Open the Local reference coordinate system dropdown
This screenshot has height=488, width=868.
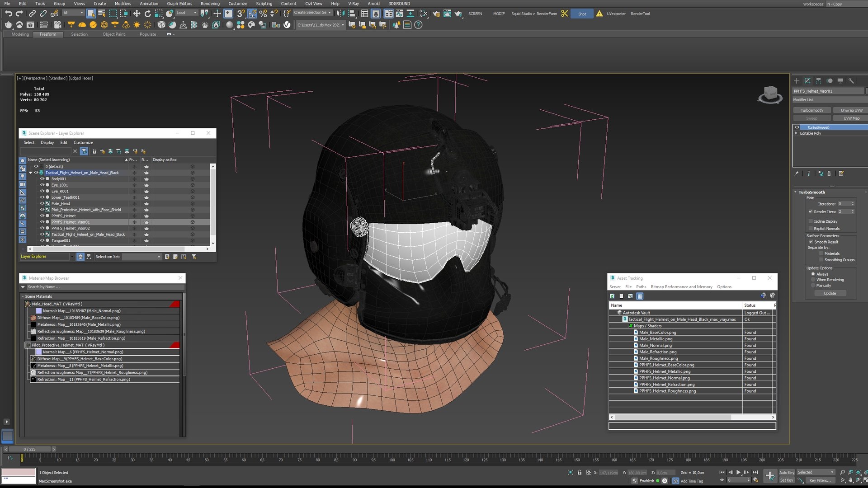tap(186, 13)
